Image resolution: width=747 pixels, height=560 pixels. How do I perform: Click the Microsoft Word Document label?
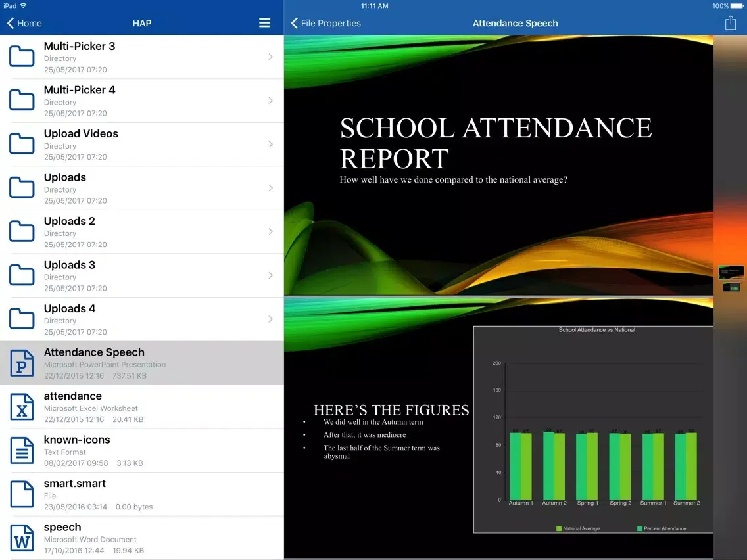90,540
